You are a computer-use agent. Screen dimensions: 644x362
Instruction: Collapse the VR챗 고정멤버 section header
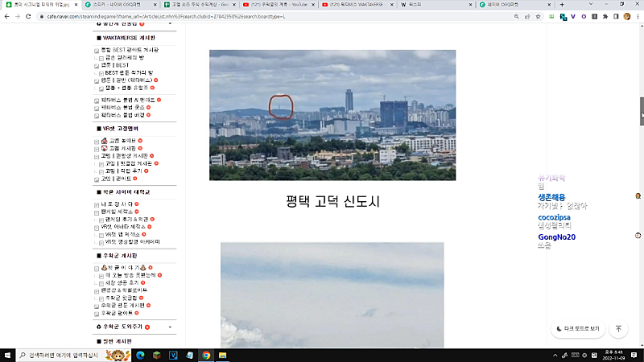[130, 128]
